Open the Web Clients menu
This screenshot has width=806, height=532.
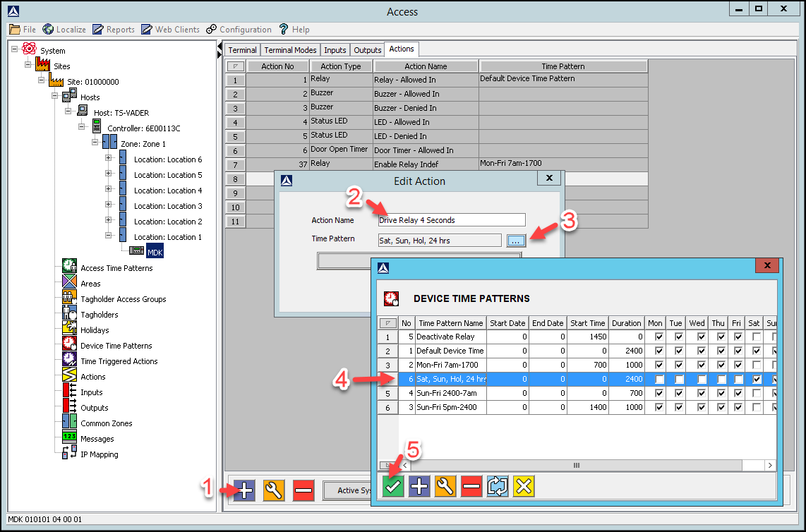click(170, 30)
